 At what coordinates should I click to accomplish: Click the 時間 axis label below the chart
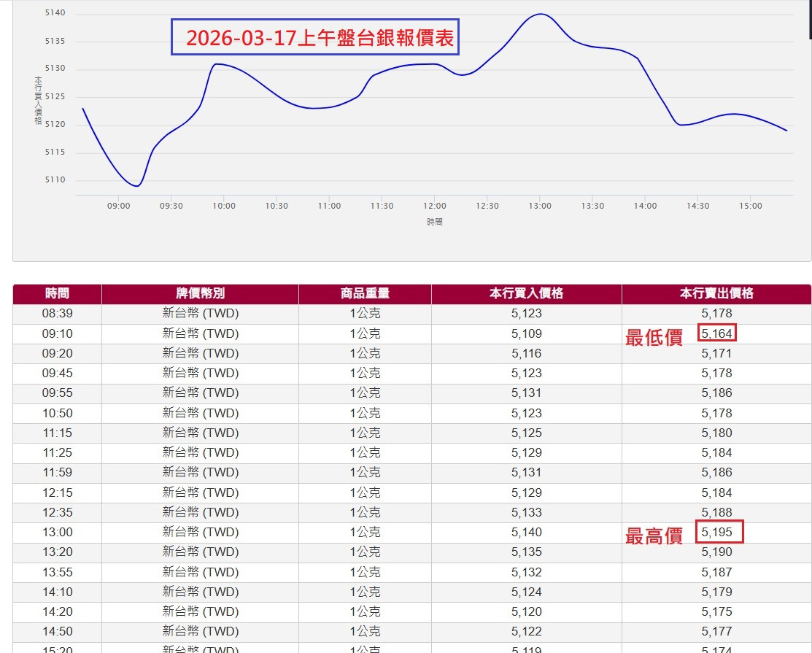(x=434, y=221)
